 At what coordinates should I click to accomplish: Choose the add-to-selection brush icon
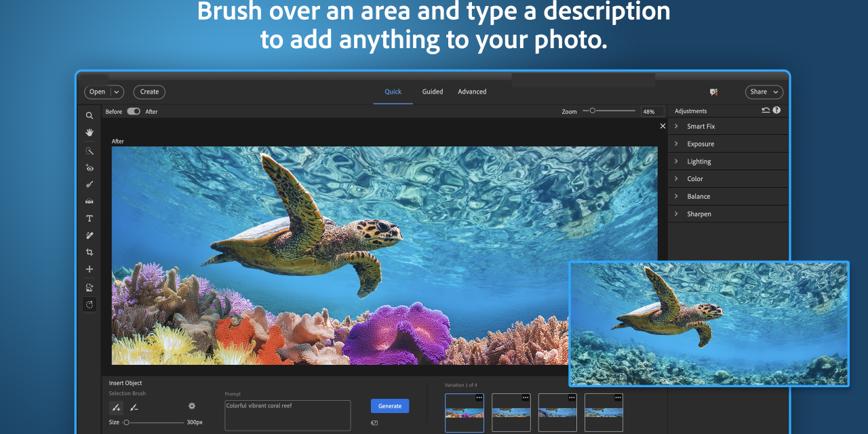click(116, 407)
